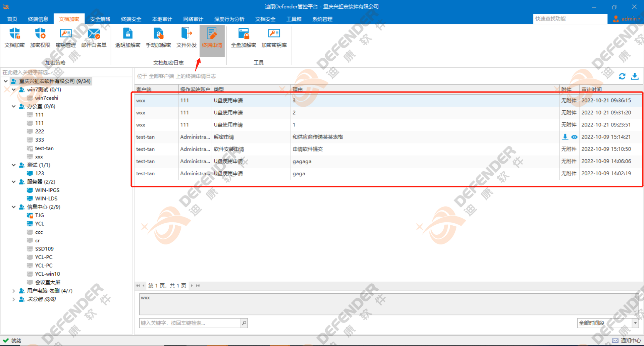The height and width of the screenshot is (346, 644).
Task: Collapse the 服务器 group
Action: pos(14,182)
